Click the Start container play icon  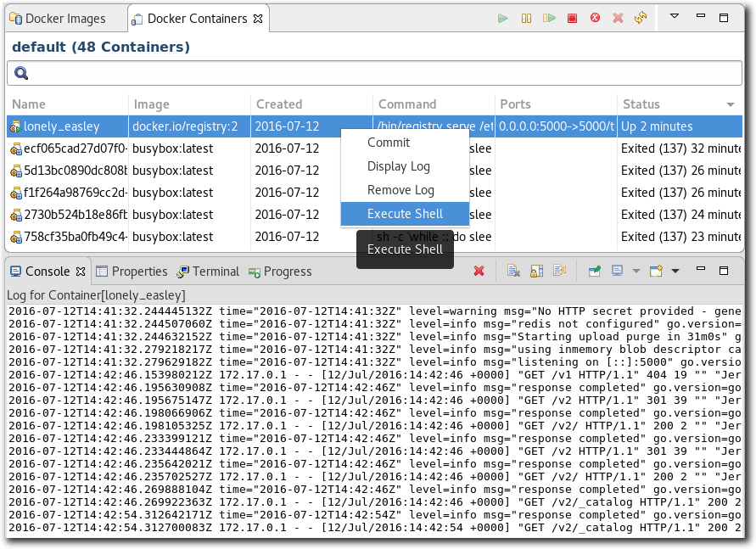click(503, 18)
